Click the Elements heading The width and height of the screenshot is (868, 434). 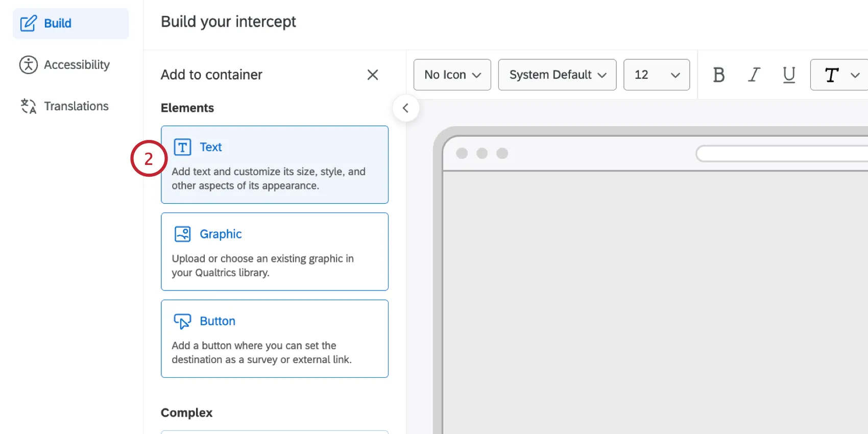(187, 108)
